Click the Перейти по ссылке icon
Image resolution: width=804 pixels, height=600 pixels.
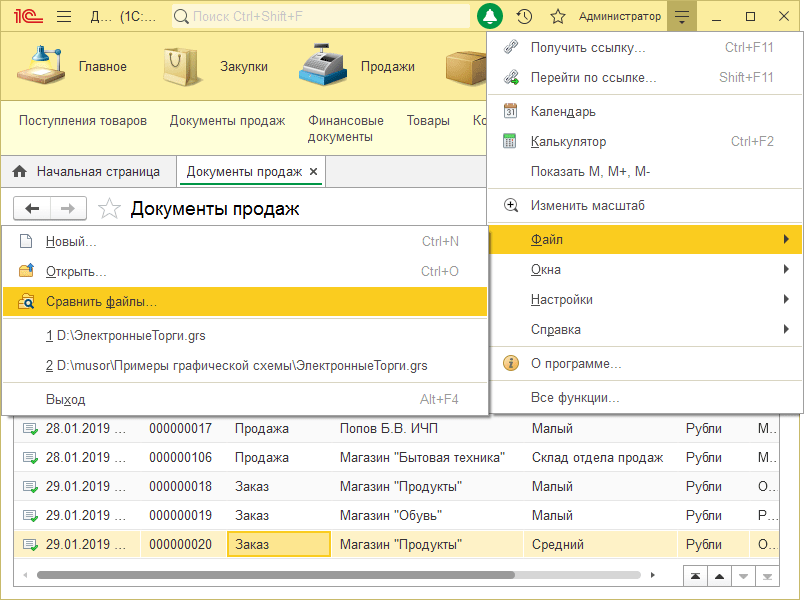[511, 77]
